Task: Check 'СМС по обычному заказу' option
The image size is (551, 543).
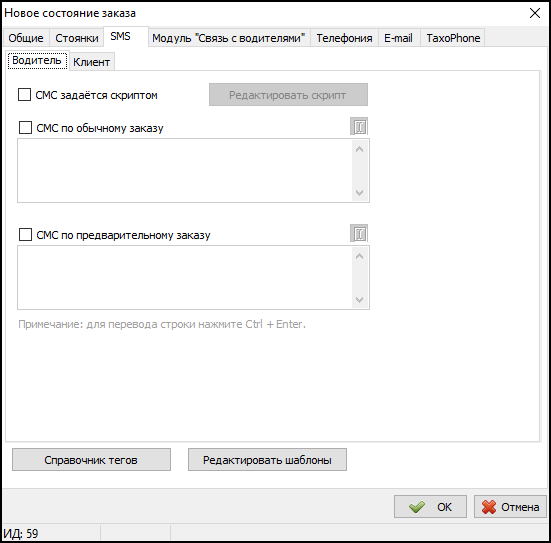Action: pos(25,128)
